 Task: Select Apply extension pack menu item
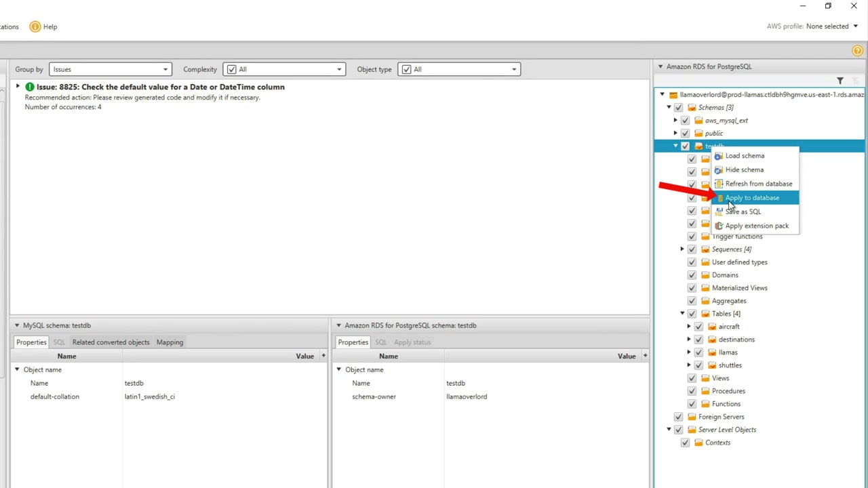coord(755,226)
